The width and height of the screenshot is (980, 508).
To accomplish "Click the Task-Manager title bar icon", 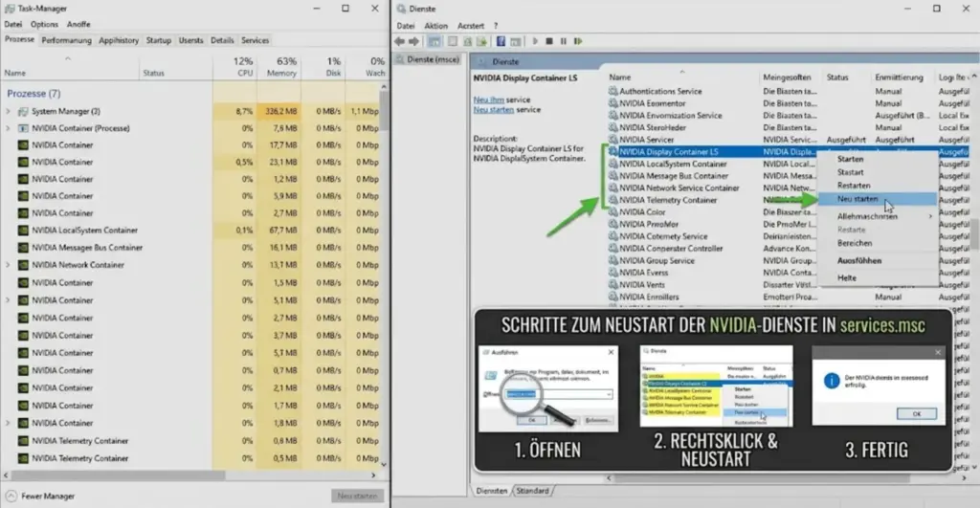I will pos(10,9).
